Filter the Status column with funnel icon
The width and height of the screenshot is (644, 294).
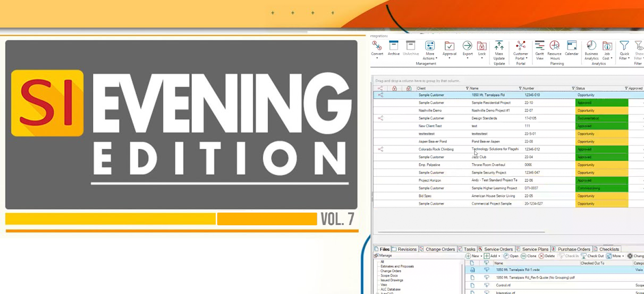(626, 88)
